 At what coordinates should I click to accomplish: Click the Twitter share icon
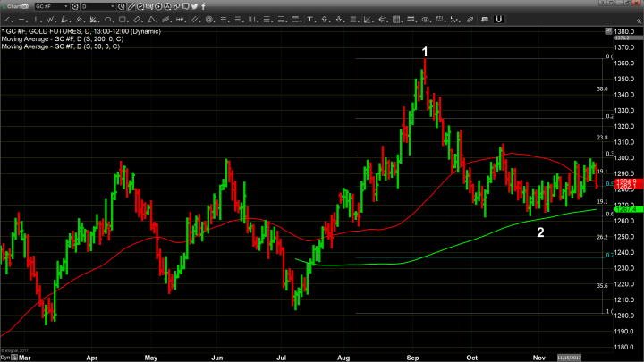click(194, 6)
